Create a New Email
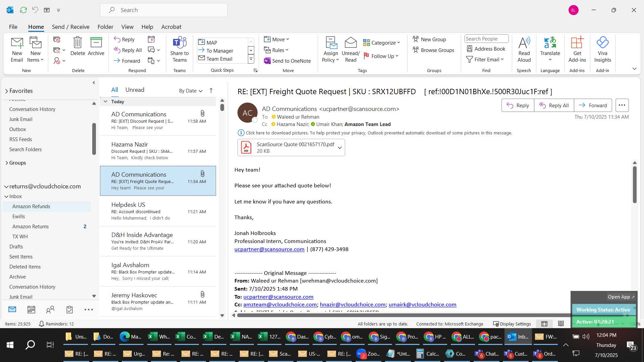644x362 pixels. pos(17,50)
